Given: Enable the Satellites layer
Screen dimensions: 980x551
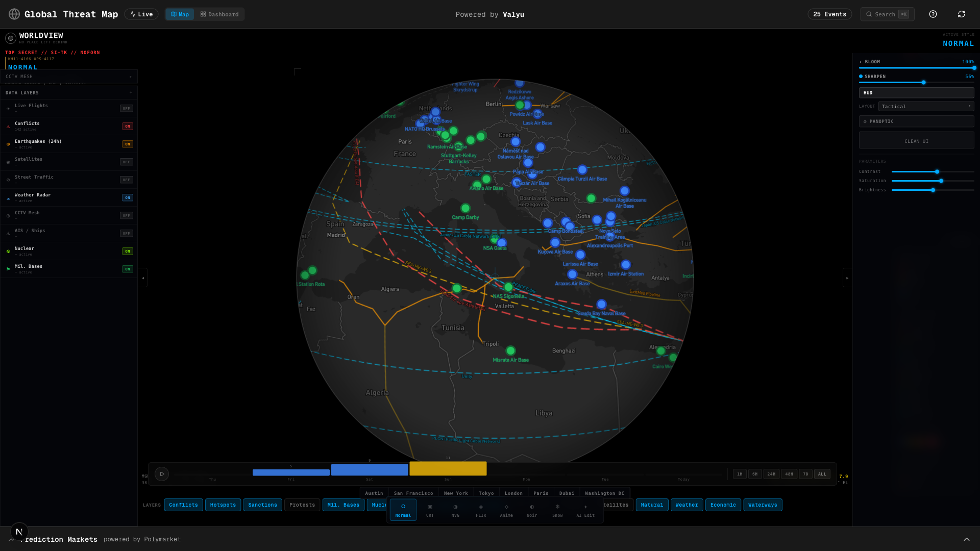Looking at the screenshot, I should 126,161.
